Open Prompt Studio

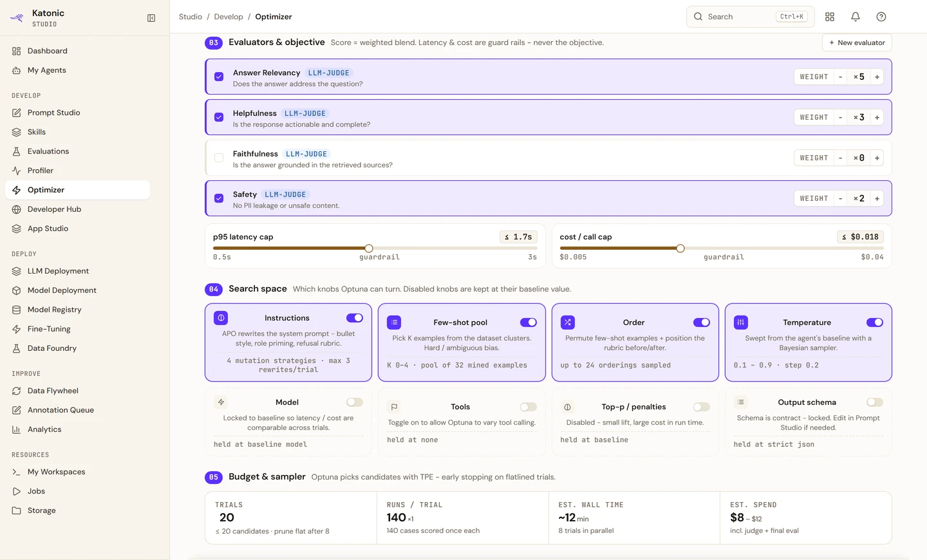77,113
